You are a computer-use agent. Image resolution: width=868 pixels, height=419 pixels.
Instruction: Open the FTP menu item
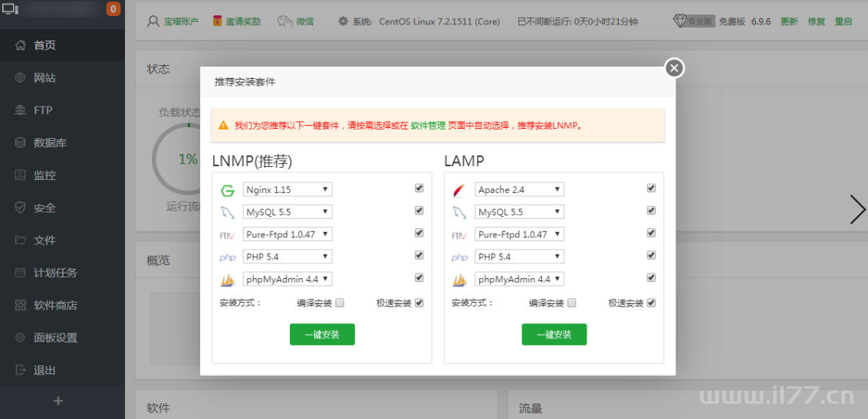[x=62, y=110]
